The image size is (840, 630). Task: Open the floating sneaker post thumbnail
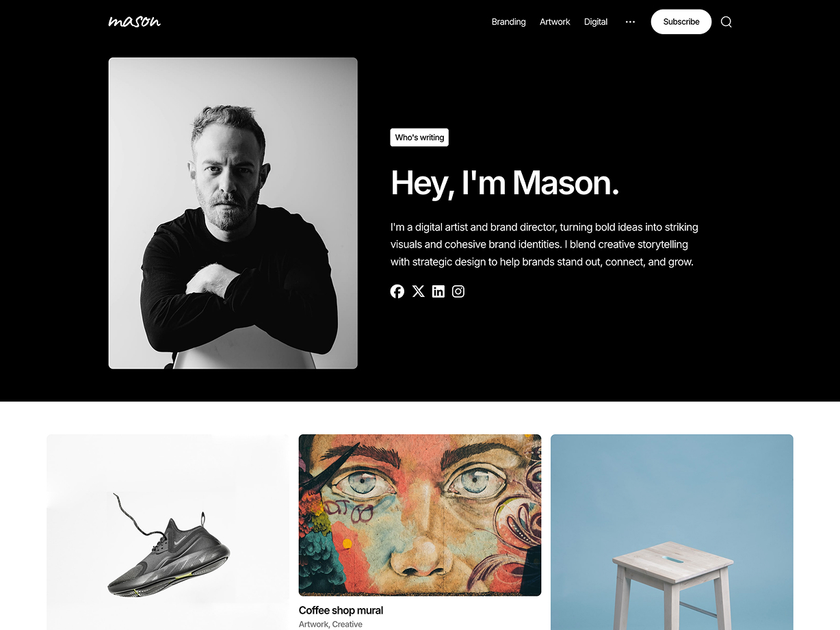click(x=168, y=532)
